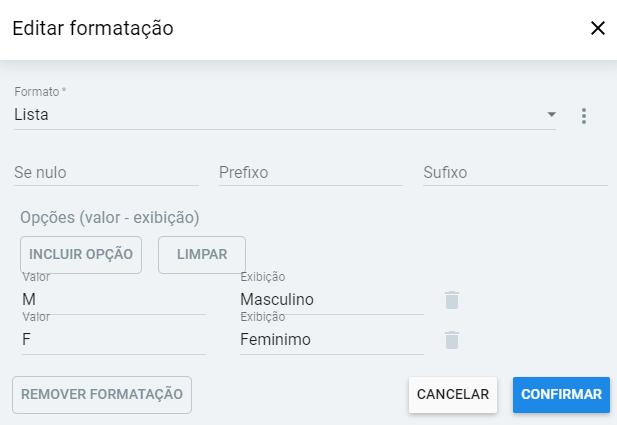Close the Editar formatação dialog

[x=598, y=28]
